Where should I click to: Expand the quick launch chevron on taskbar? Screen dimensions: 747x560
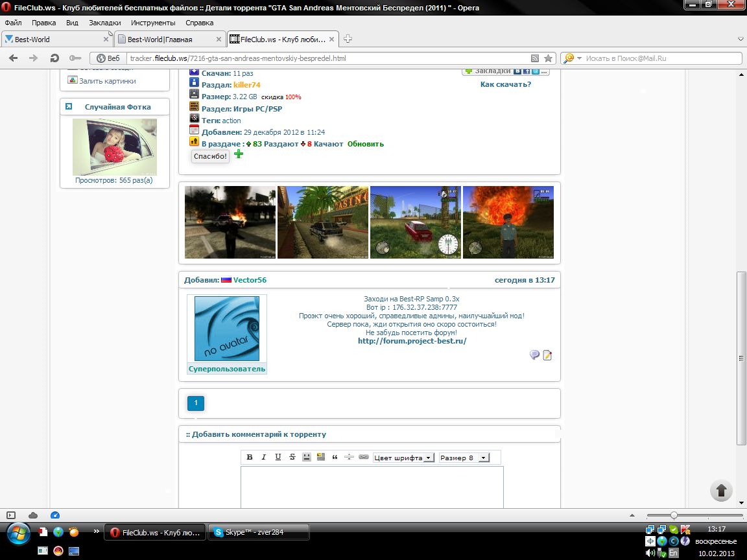coord(96,531)
